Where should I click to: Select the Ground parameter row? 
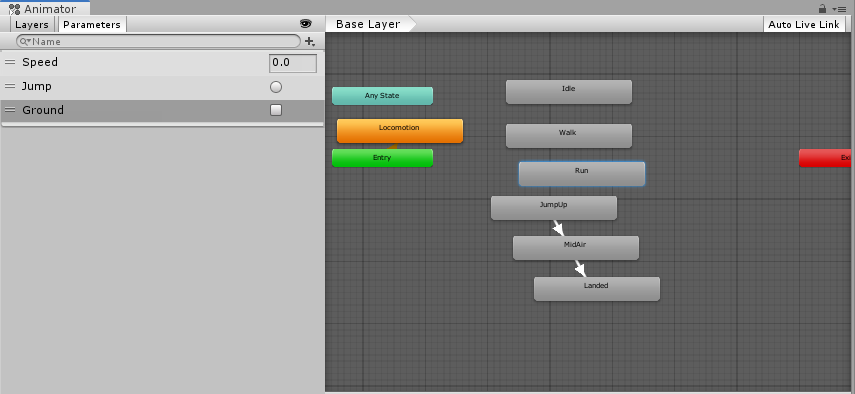coord(162,111)
